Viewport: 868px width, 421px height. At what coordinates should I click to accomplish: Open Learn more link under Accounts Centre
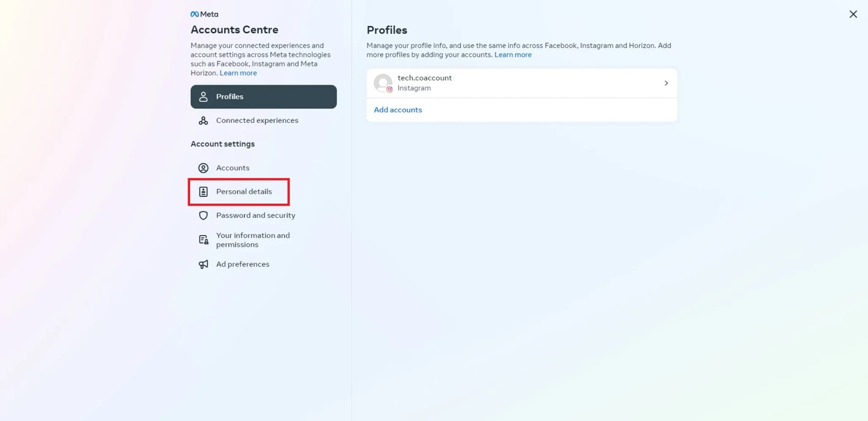point(238,73)
